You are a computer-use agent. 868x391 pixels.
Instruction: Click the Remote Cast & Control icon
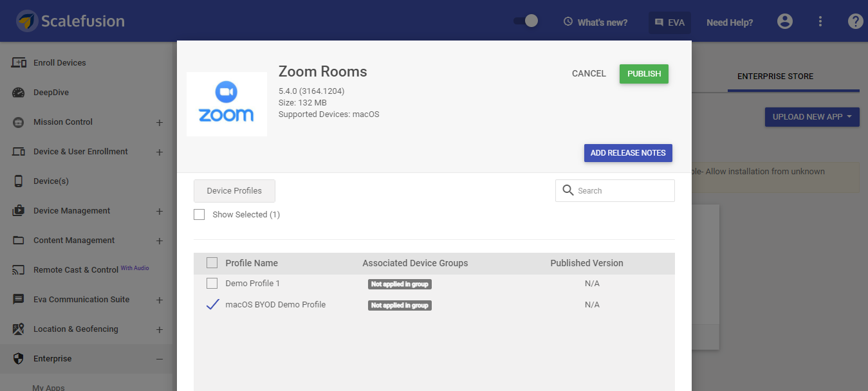tap(19, 270)
